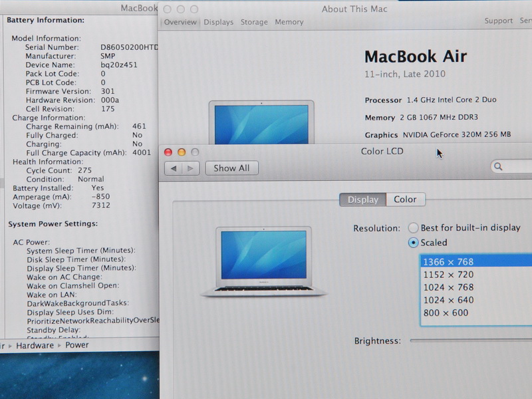The height and width of the screenshot is (399, 532).
Task: Click the Full Charge Capacity value 4001
Action: (x=142, y=153)
